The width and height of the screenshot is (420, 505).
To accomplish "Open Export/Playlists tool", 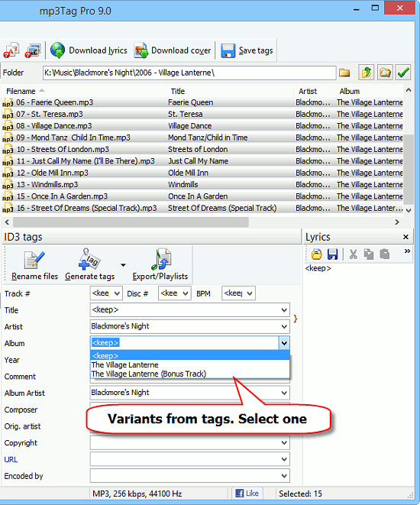I will coord(160,265).
